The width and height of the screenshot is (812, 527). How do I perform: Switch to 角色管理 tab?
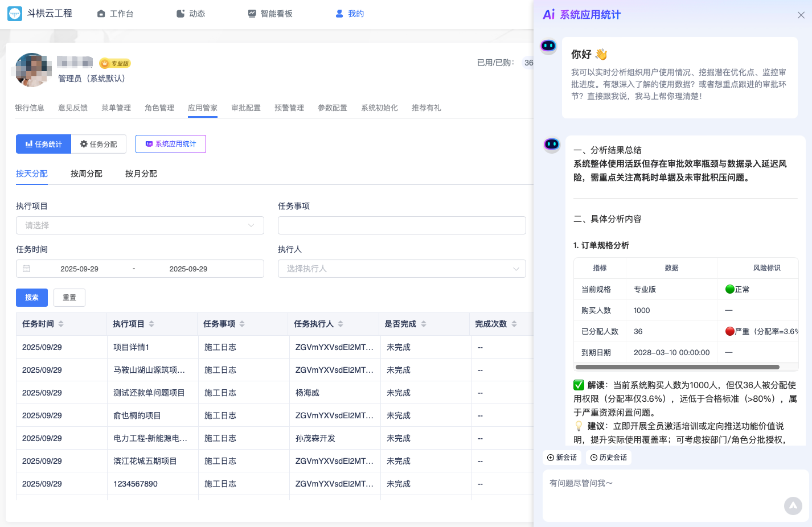tap(159, 108)
